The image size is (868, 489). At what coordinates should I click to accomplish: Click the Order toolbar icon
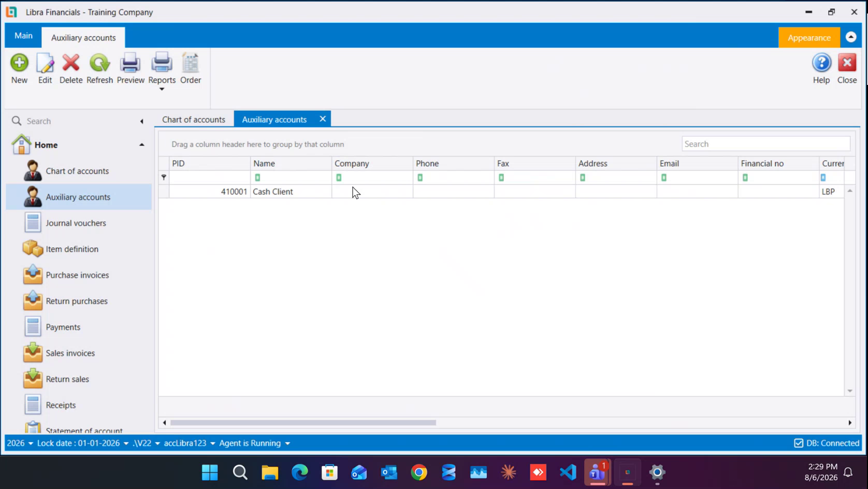(x=191, y=63)
